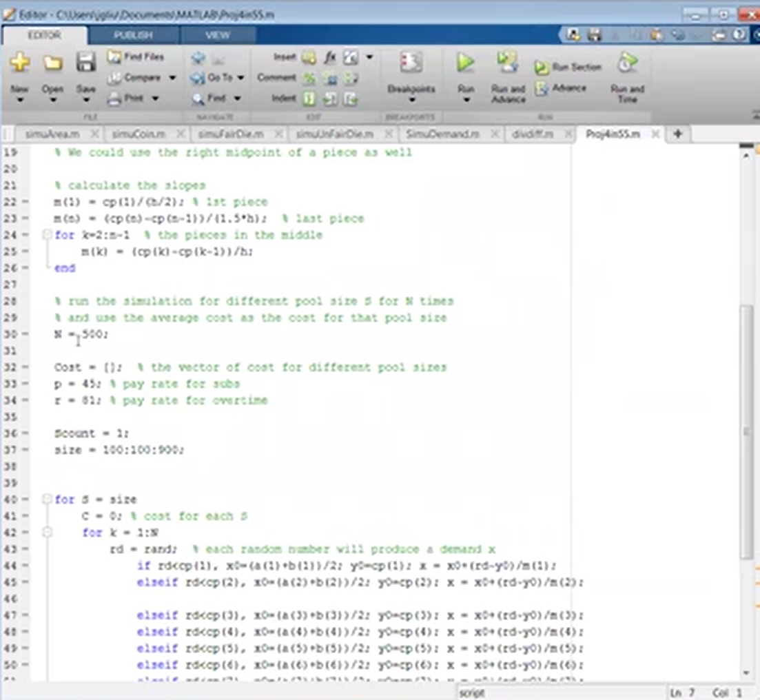Collapse the for loop at line 40
The width and height of the screenshot is (760, 700).
(47, 499)
